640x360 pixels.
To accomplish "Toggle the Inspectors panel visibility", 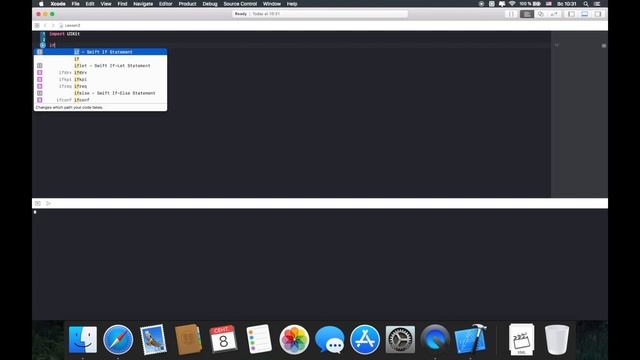I will [x=598, y=14].
